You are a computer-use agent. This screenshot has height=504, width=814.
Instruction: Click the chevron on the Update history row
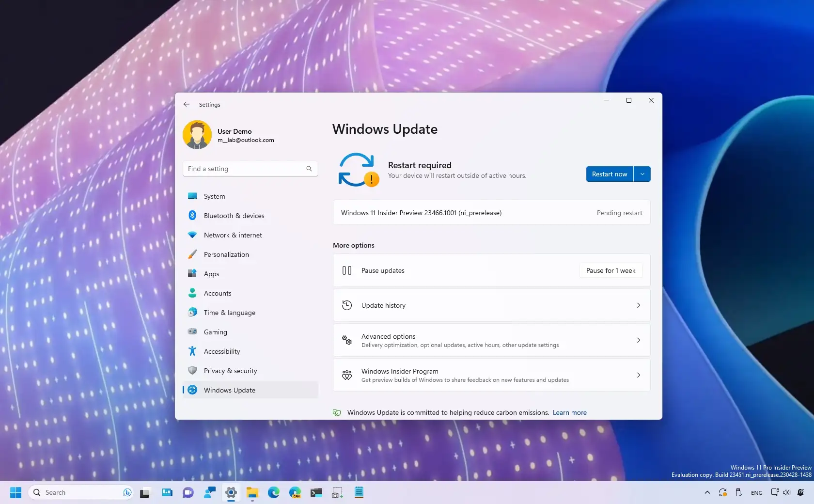point(639,305)
